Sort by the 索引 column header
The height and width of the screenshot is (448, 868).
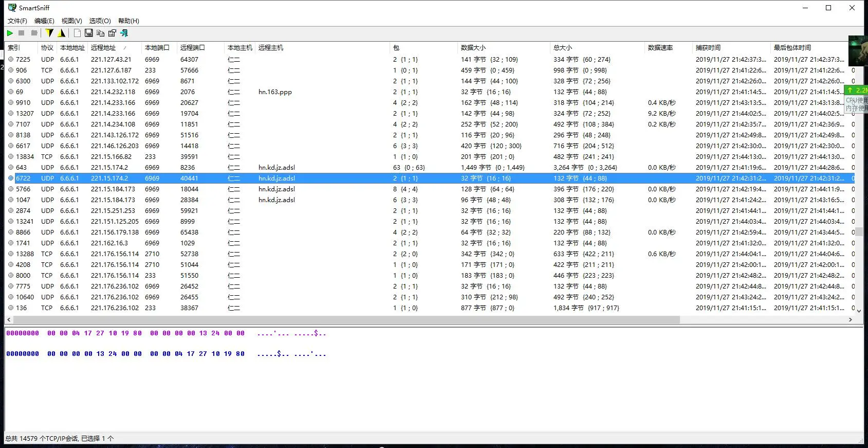tap(21, 47)
